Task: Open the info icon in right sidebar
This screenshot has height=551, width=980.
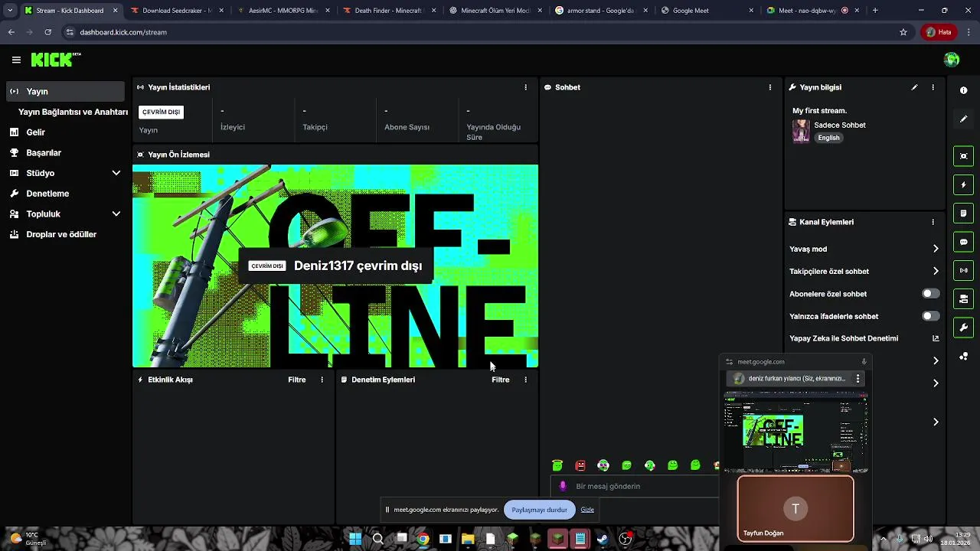Action: [x=963, y=90]
